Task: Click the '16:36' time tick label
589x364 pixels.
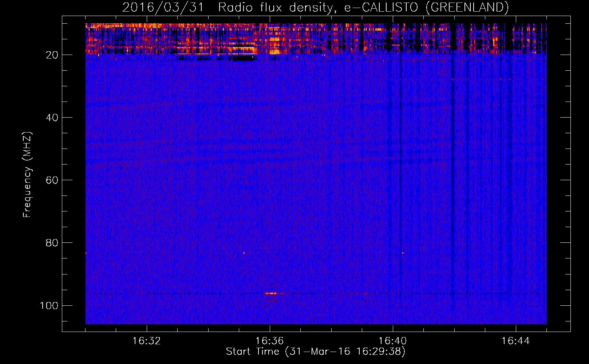Action: coord(270,341)
